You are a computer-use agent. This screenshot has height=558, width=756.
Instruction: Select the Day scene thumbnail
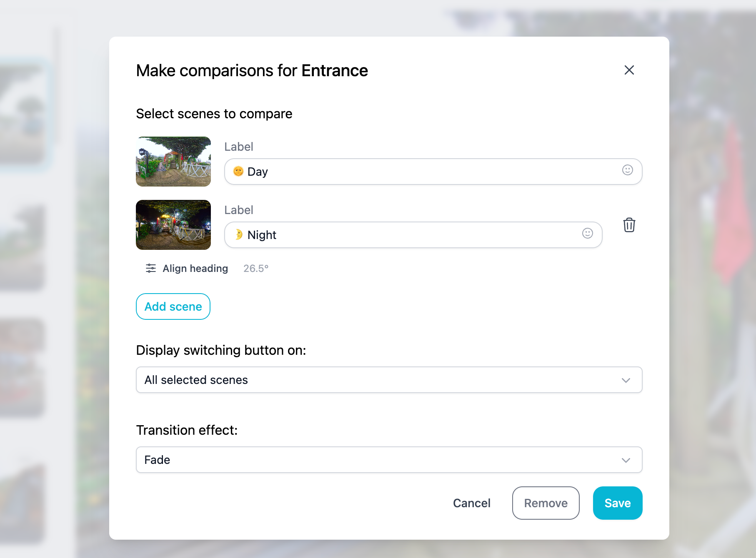173,162
